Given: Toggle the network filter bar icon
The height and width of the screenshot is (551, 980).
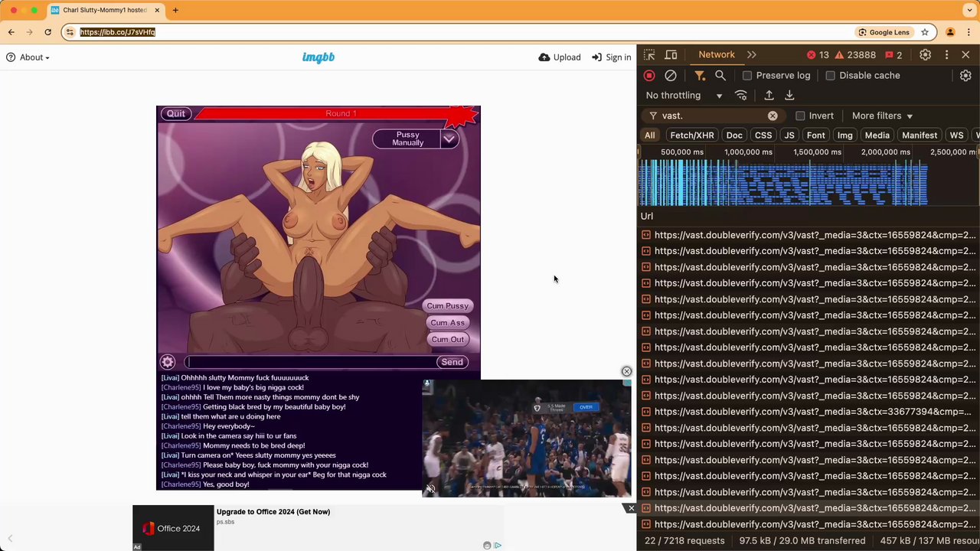Looking at the screenshot, I should pyautogui.click(x=700, y=76).
